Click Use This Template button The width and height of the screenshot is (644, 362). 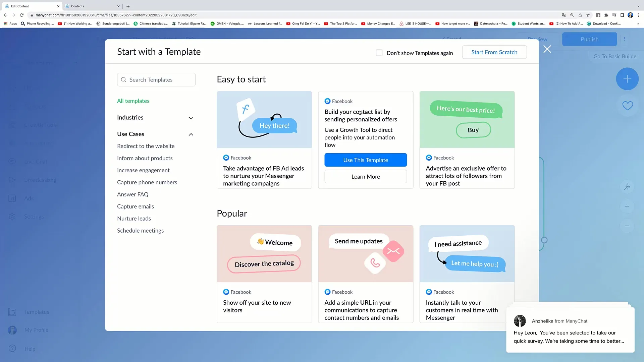[x=366, y=160]
